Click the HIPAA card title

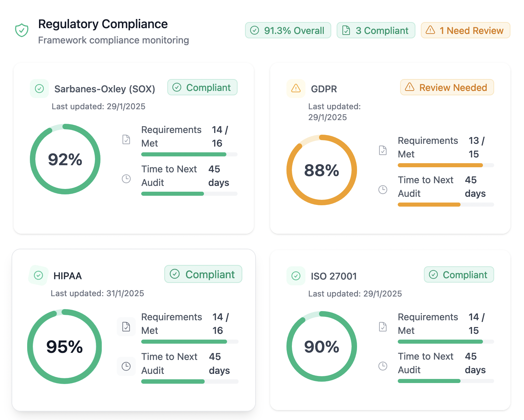[68, 276]
